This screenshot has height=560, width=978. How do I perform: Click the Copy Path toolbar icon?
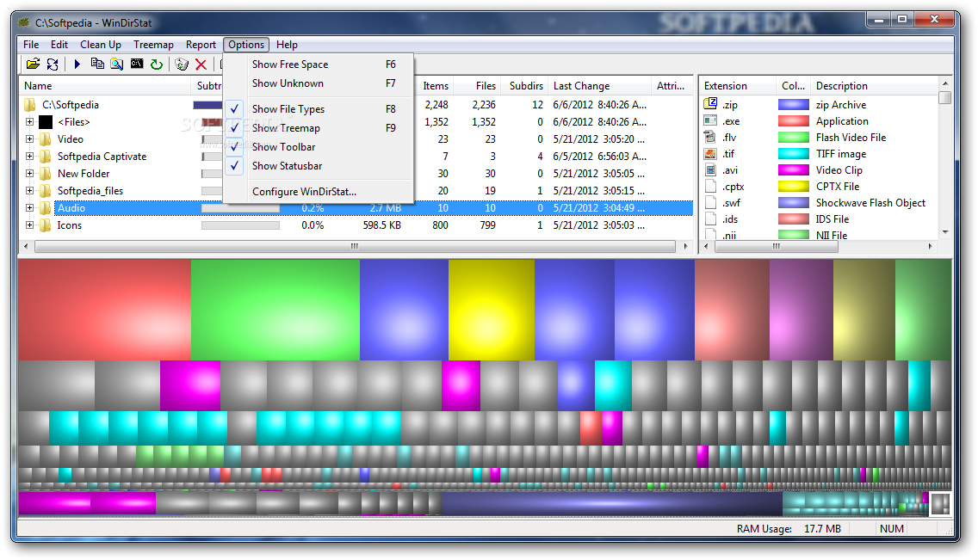coord(97,64)
